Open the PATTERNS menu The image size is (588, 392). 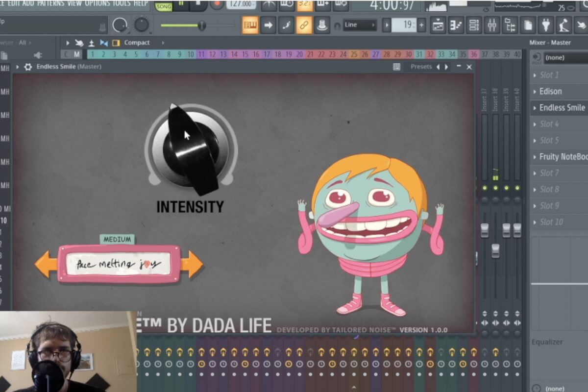[50, 3]
